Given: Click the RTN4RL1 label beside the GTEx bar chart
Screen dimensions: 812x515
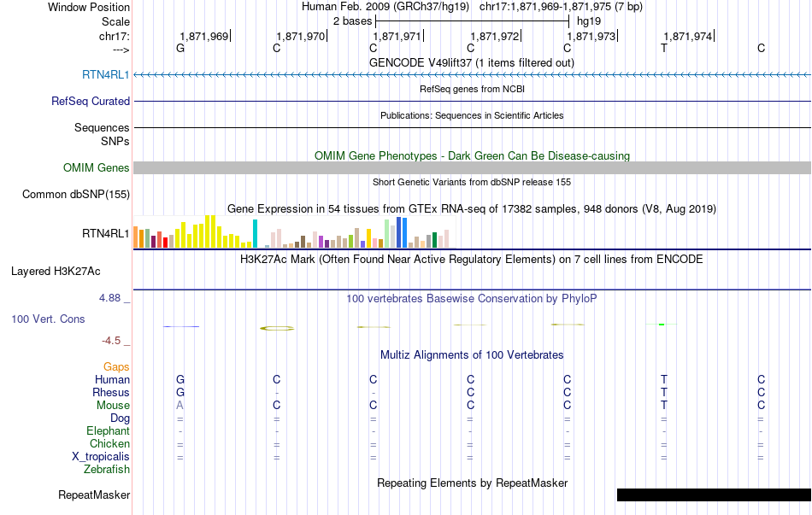Looking at the screenshot, I should point(106,233).
